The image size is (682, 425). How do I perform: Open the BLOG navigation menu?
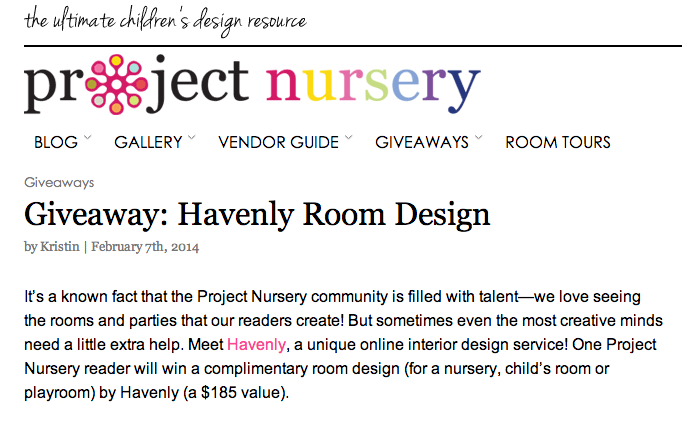pos(55,142)
